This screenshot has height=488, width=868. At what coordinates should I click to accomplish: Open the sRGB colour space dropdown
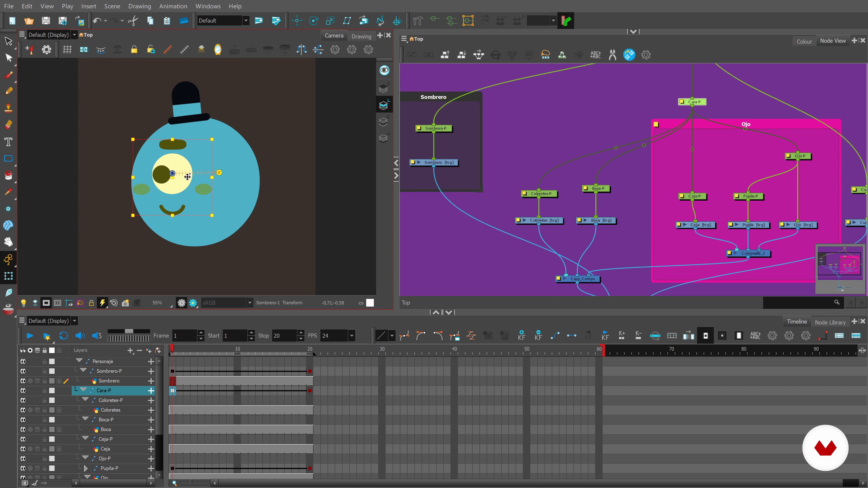(x=250, y=303)
